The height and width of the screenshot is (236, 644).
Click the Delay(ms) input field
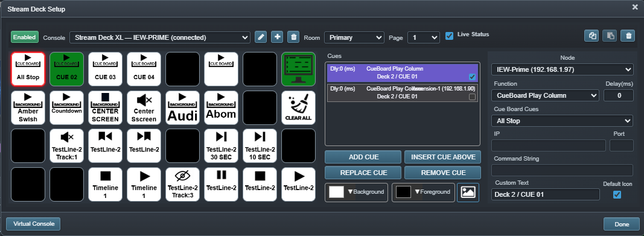click(619, 95)
